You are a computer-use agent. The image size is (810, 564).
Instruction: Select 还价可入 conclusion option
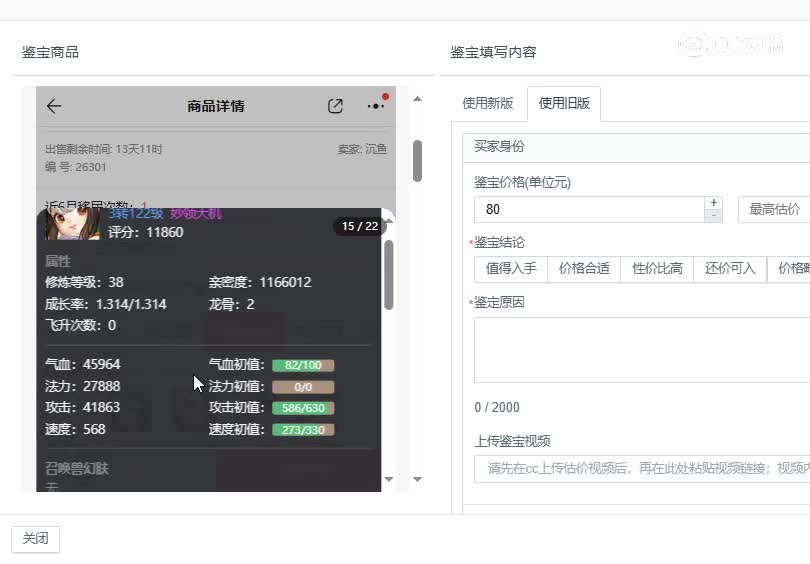point(730,269)
